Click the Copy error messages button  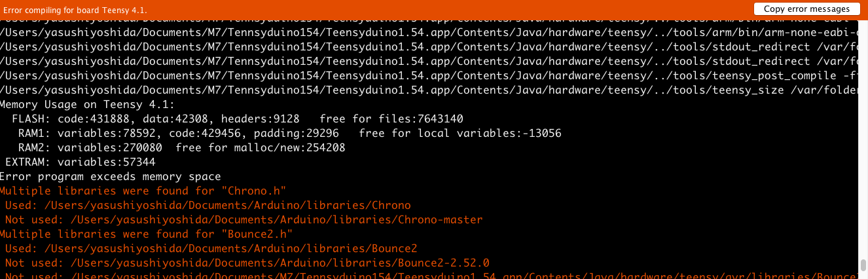coord(806,9)
